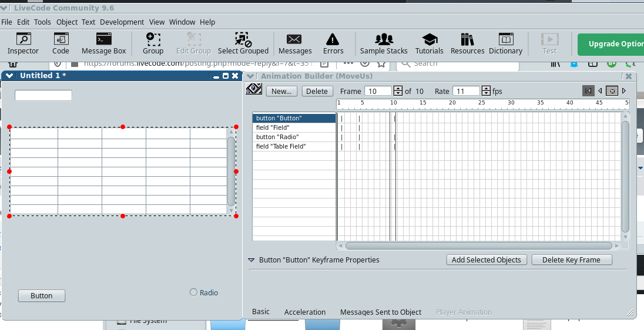Select the Radio button option

tap(194, 292)
